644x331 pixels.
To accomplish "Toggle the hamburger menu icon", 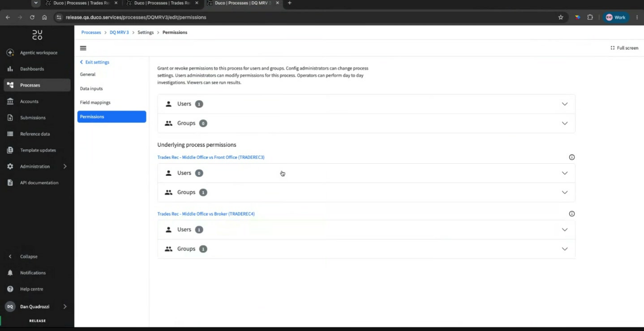I will pyautogui.click(x=83, y=48).
